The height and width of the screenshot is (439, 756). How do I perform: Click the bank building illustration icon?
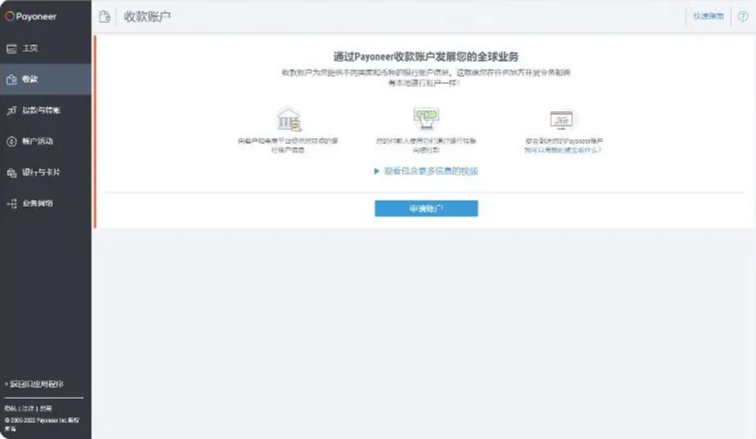coord(288,120)
